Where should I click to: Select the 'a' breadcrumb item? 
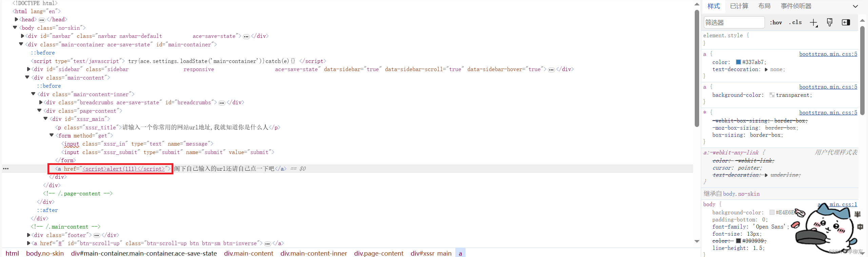pos(460,253)
